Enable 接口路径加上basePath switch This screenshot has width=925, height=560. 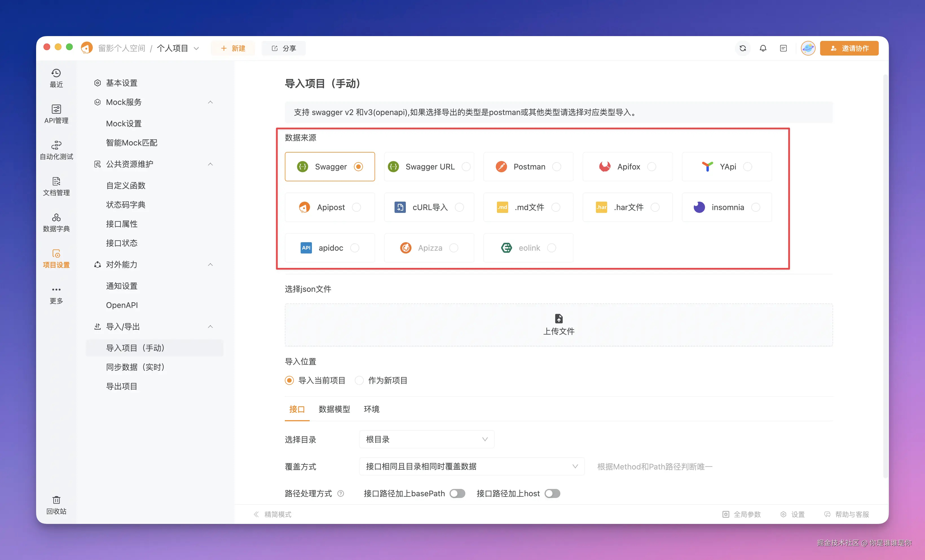pyautogui.click(x=457, y=493)
